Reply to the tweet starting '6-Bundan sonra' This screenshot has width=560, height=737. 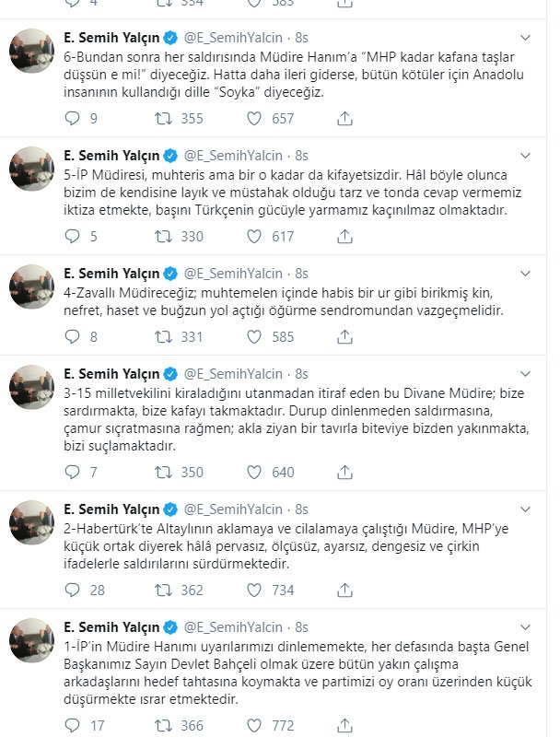74,118
